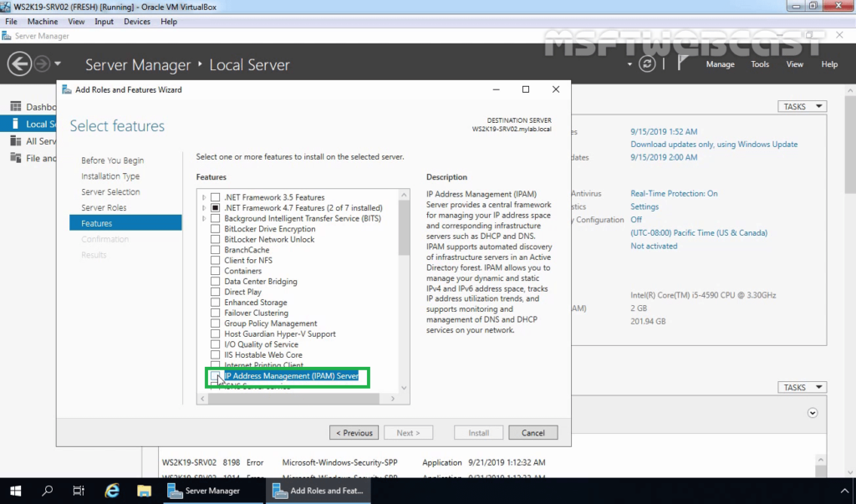This screenshot has height=504, width=856.
Task: Click the Server Manager back arrow
Action: click(x=19, y=64)
